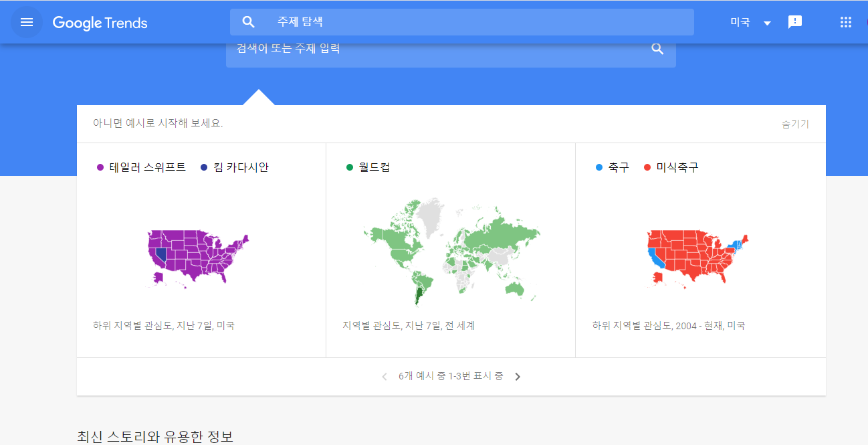Show next examples with right chevron
The image size is (868, 445).
click(x=518, y=377)
